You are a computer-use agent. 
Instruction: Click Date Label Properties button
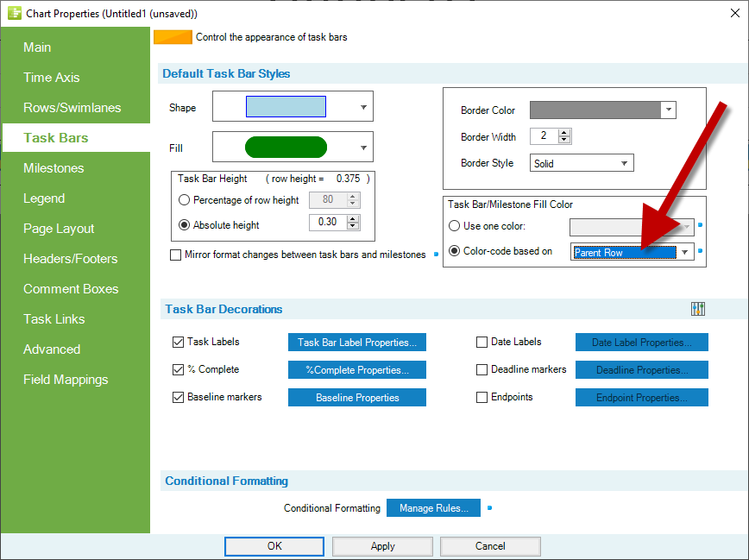click(x=641, y=342)
